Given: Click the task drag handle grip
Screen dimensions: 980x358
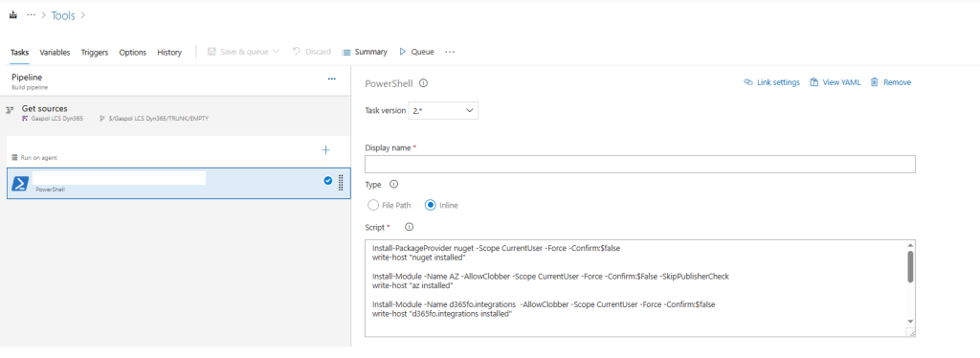Looking at the screenshot, I should coord(341,183).
